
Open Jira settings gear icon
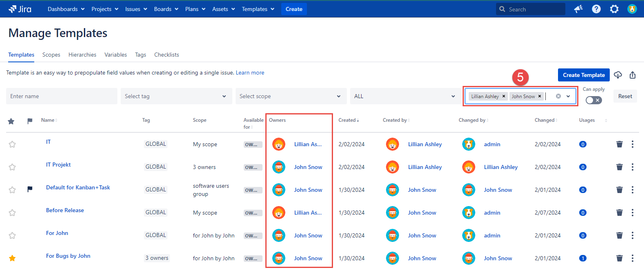614,9
